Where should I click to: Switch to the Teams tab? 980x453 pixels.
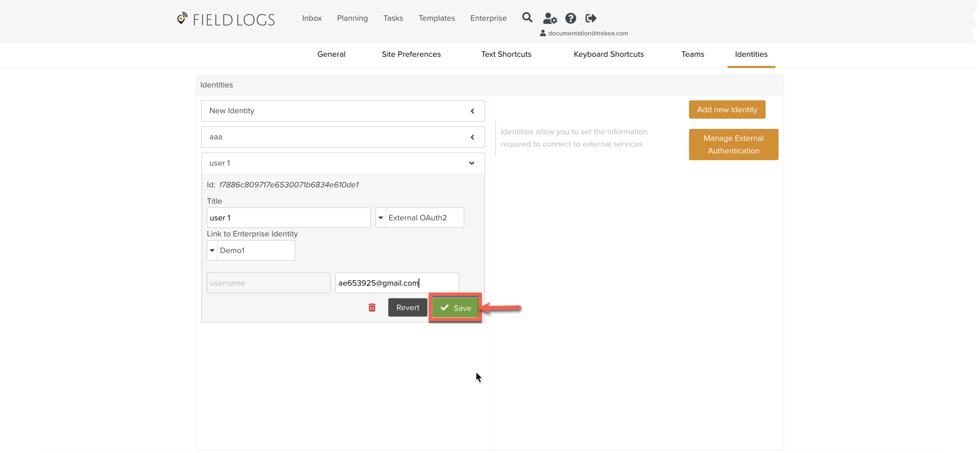[692, 54]
